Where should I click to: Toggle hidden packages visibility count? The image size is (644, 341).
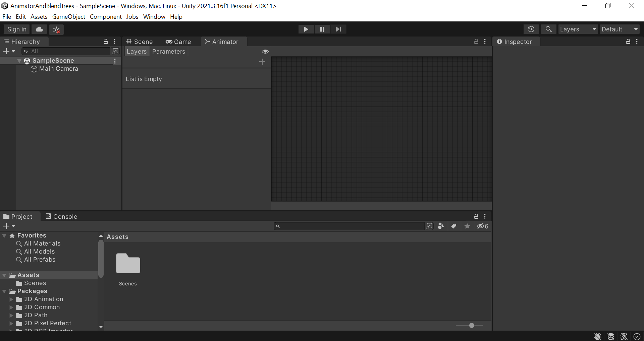483,226
